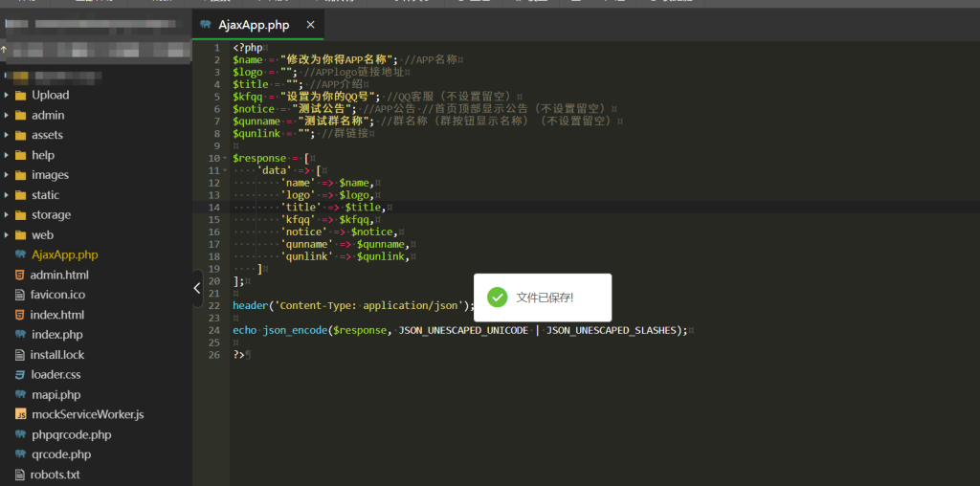The image size is (980, 486).
Task: Click the Upload folder icon
Action: [21, 96]
